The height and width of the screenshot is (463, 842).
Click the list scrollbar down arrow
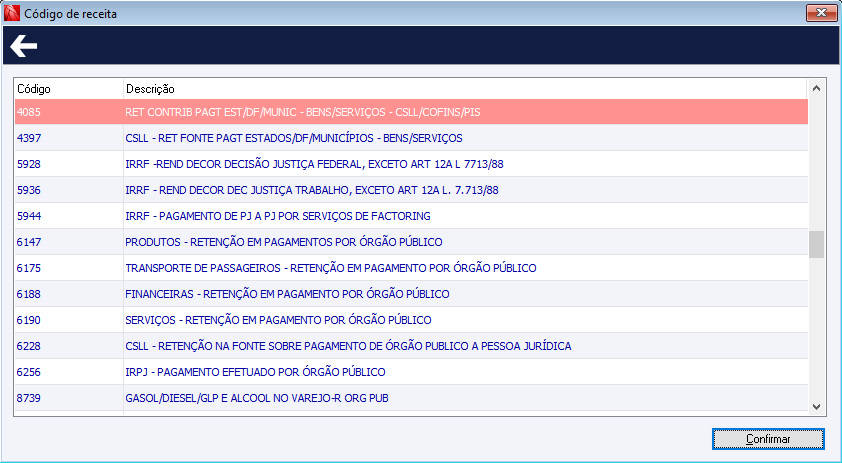coord(816,407)
